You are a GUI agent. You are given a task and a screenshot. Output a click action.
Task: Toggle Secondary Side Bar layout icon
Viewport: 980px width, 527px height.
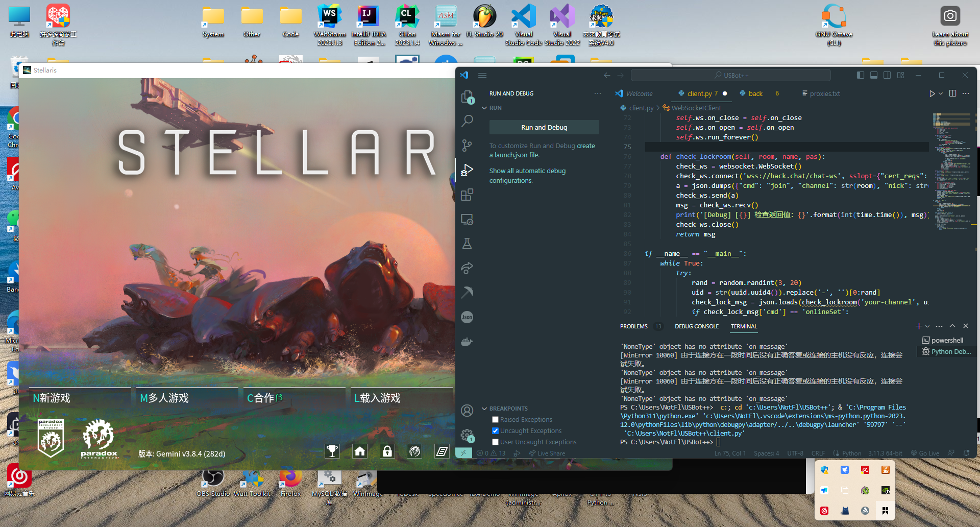(x=887, y=75)
